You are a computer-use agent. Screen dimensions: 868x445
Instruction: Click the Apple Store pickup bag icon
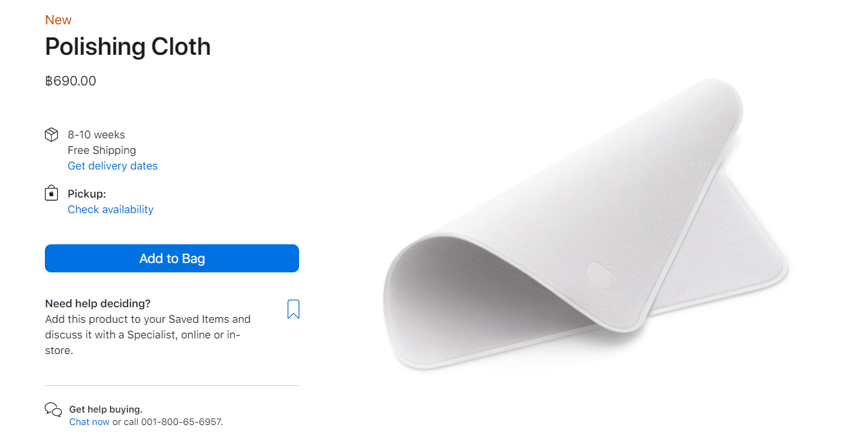coord(52,193)
